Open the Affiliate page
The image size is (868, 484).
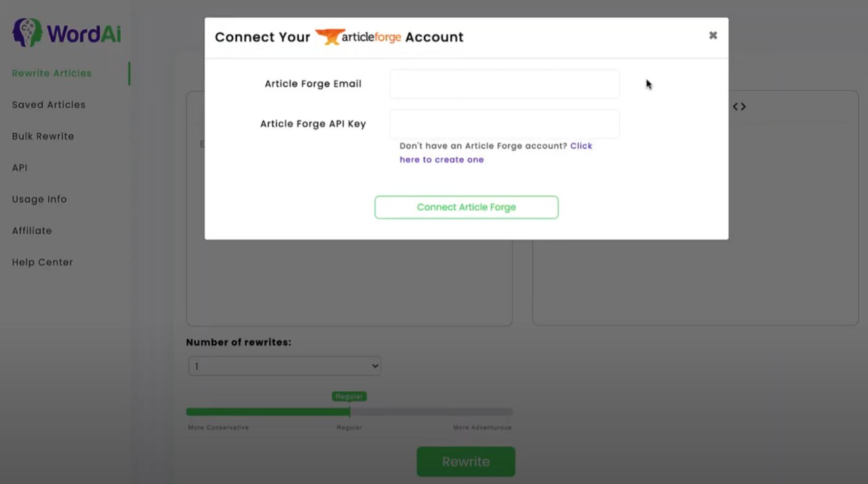click(x=32, y=230)
